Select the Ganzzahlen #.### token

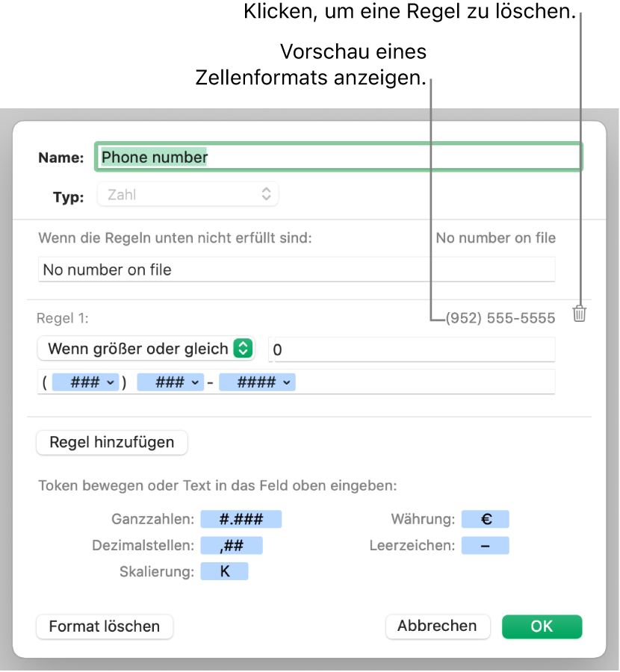tap(241, 520)
